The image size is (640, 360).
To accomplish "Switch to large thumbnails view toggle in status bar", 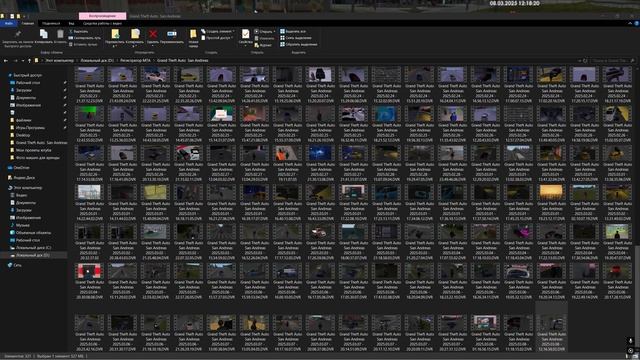I will point(636,356).
